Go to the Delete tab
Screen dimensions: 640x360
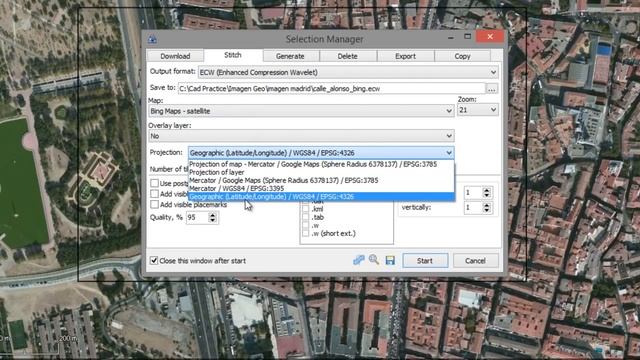347,56
